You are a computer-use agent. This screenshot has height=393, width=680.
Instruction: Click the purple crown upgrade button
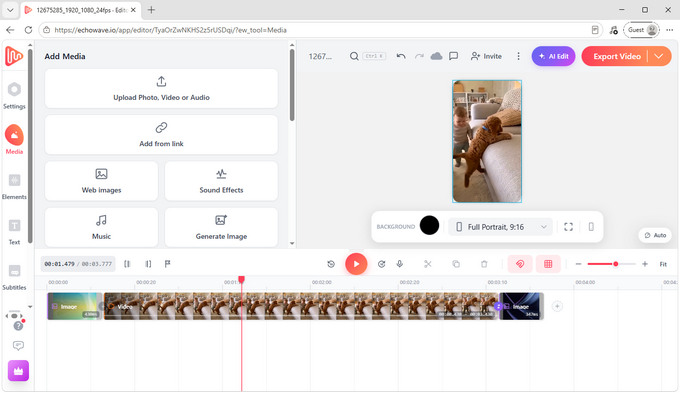18,371
